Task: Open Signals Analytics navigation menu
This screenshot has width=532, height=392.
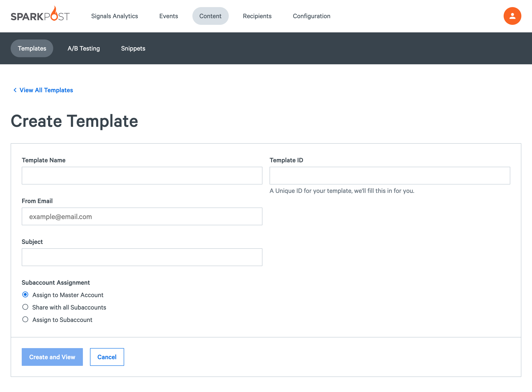Action: pyautogui.click(x=114, y=16)
